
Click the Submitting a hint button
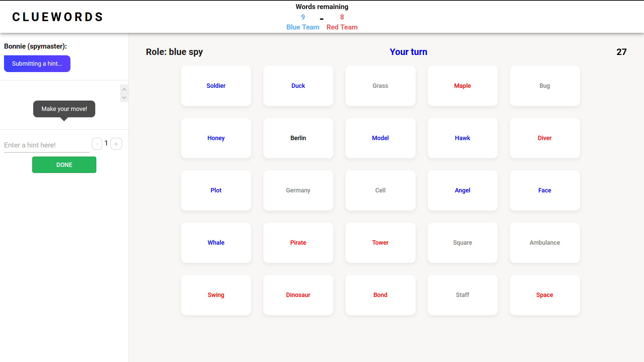[37, 64]
